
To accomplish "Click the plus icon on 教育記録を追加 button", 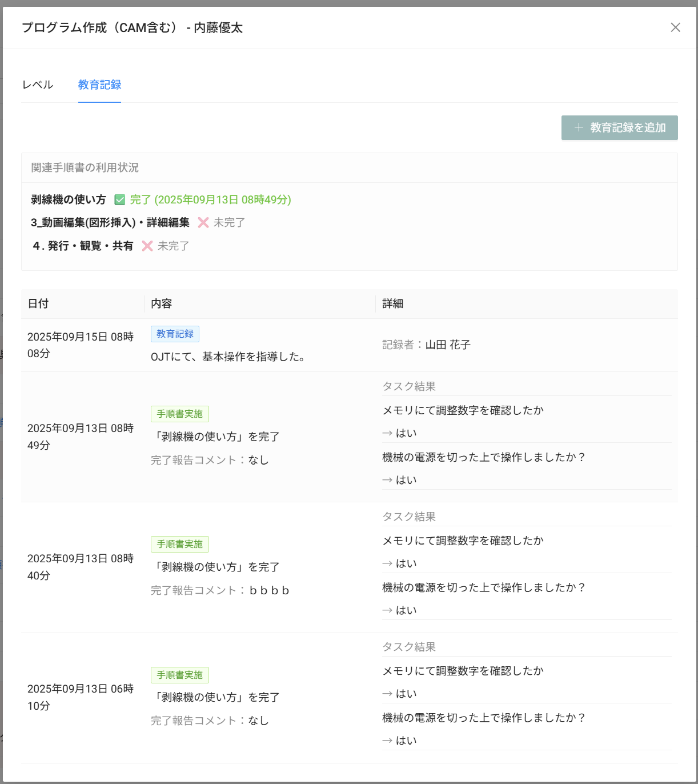I will (x=578, y=127).
